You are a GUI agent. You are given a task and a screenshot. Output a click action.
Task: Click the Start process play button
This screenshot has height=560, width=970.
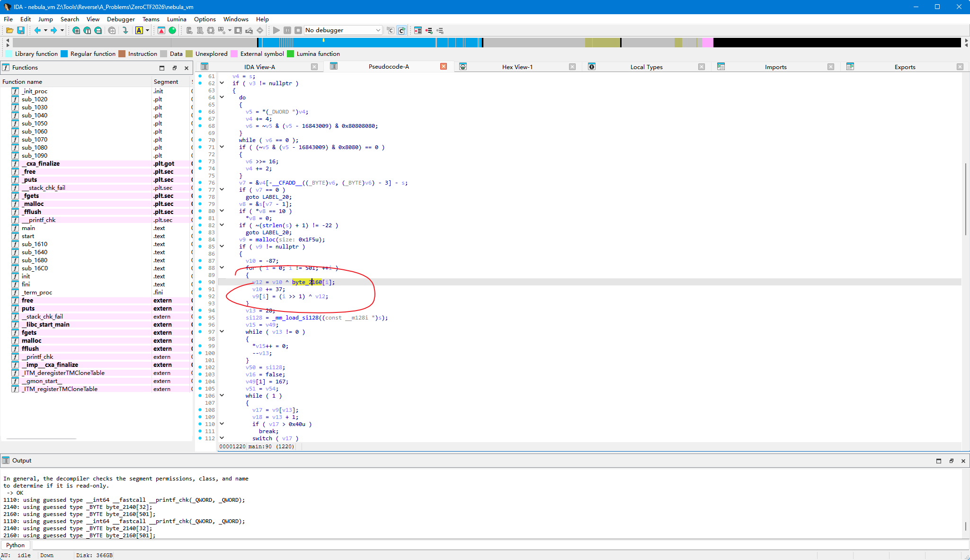tap(276, 30)
